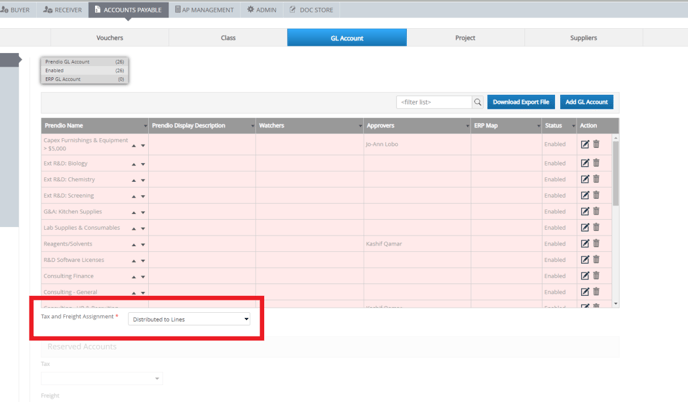Click the Download Export File button
This screenshot has height=402, width=688.
click(521, 102)
